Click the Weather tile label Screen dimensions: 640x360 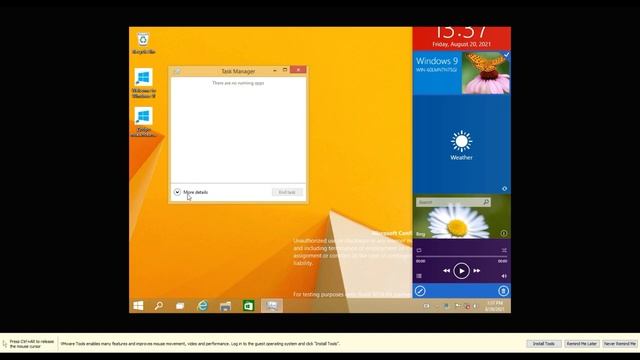pos(462,158)
